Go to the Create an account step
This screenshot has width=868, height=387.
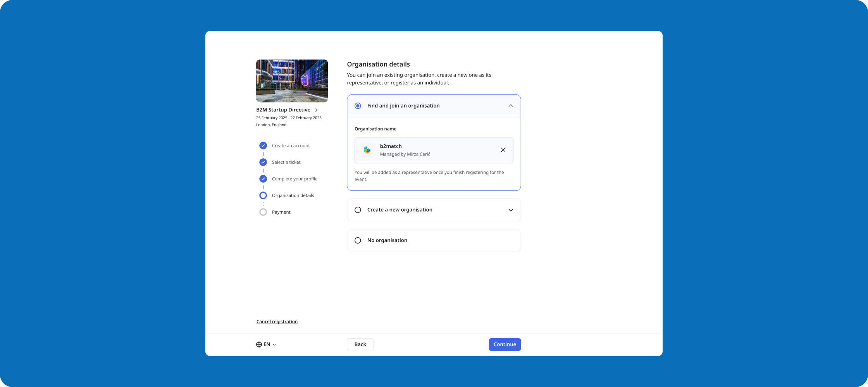coord(291,146)
